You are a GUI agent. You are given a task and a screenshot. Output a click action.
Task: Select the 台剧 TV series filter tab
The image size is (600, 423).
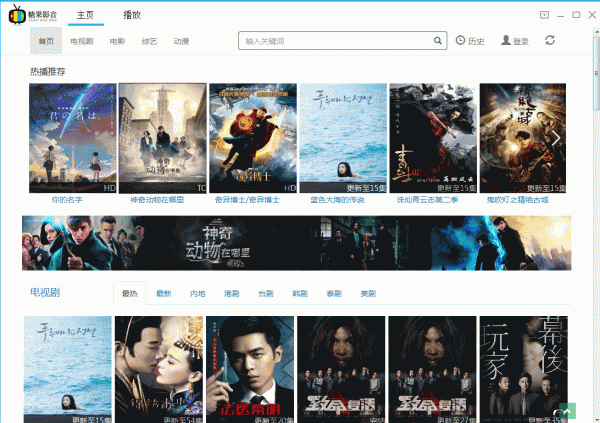coord(266,294)
